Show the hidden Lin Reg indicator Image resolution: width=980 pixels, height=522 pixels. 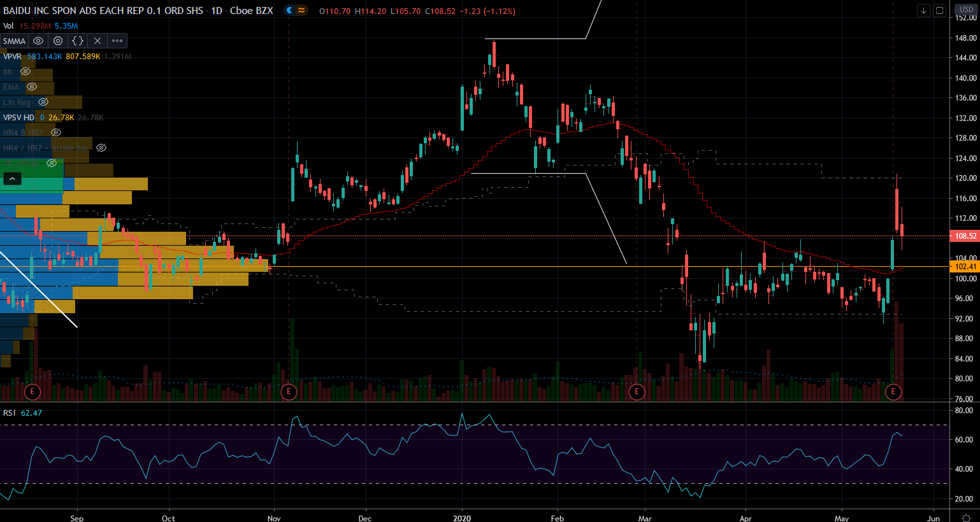43,102
